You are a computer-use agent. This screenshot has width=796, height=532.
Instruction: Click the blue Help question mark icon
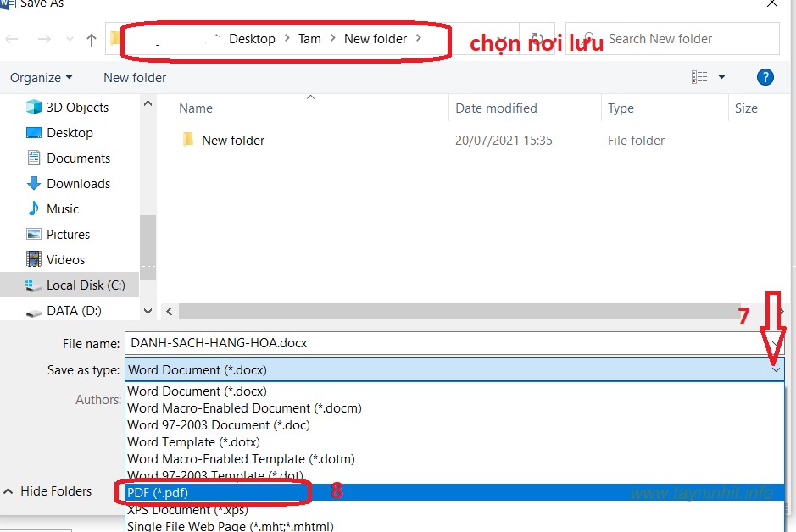tap(765, 77)
